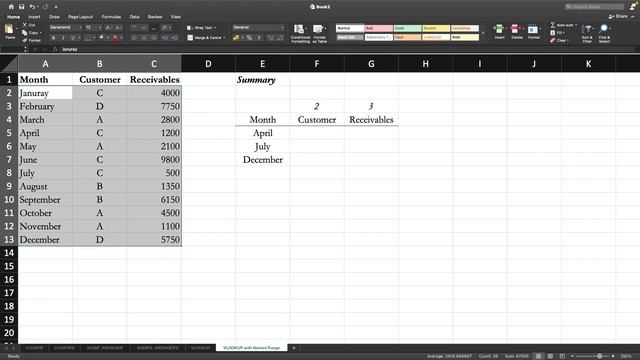The width and height of the screenshot is (640, 360).
Task: Click the Select All corner triangle
Action: (x=9, y=64)
